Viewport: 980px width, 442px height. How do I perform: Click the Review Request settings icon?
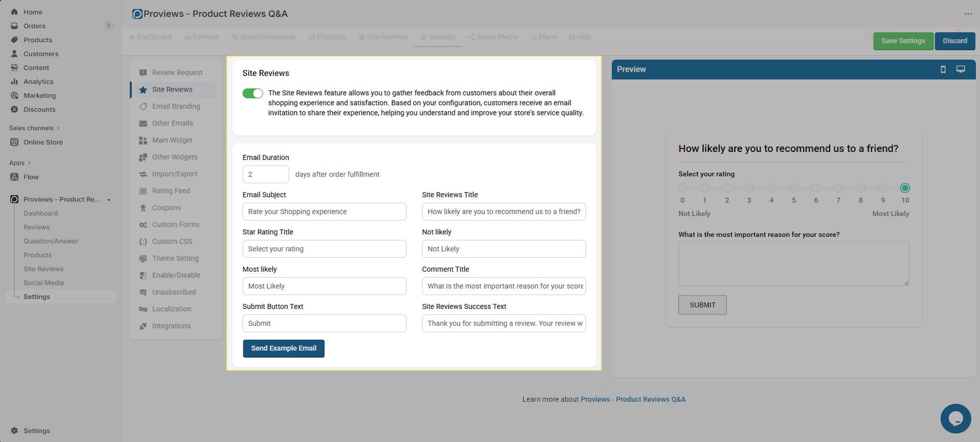click(143, 72)
